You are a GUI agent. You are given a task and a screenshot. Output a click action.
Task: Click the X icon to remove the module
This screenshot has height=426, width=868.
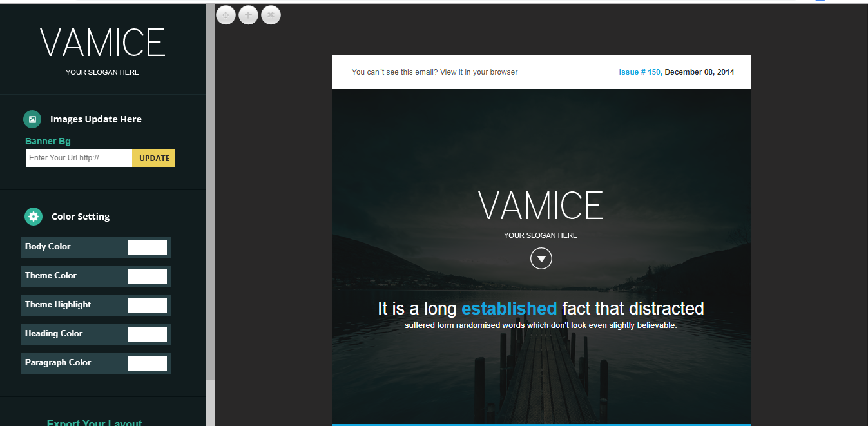[271, 15]
